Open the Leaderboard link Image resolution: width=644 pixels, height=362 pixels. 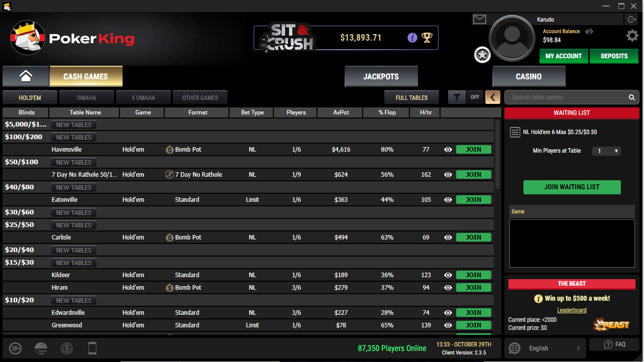tap(572, 310)
